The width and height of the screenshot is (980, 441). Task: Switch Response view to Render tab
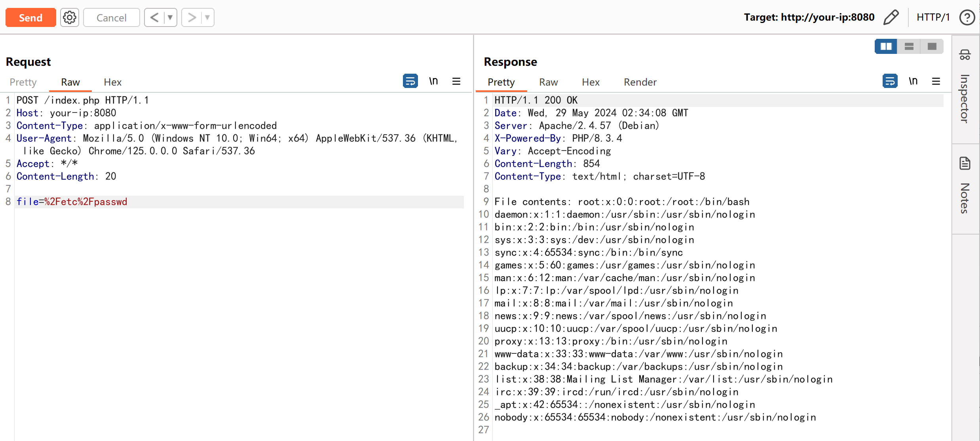tap(640, 82)
